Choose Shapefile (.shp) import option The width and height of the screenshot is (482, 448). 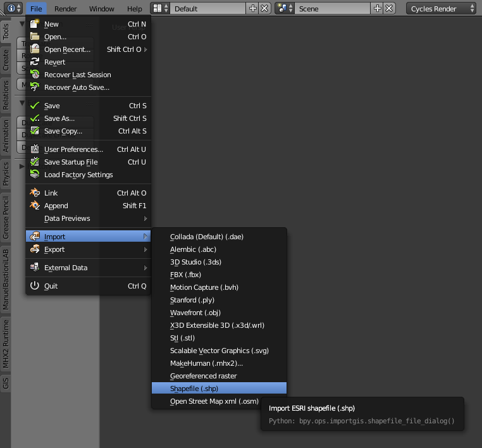[x=219, y=389]
